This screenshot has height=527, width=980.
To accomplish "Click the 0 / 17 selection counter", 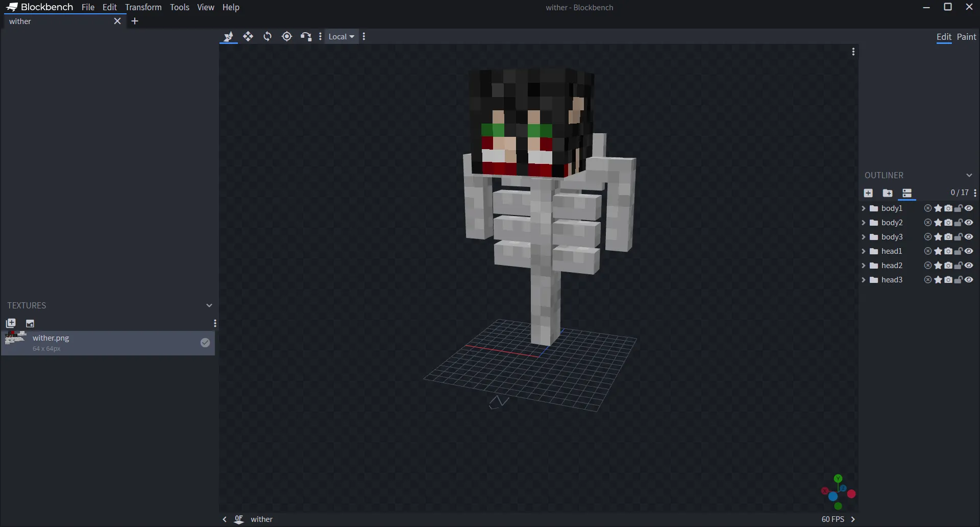I will [959, 193].
